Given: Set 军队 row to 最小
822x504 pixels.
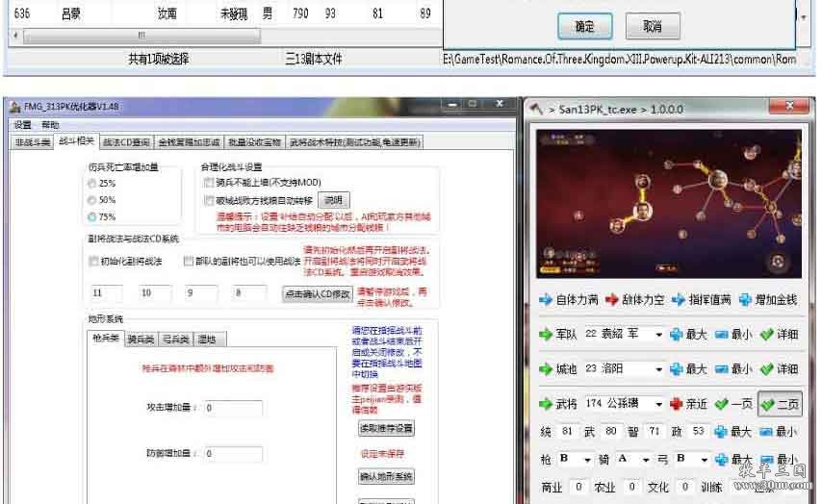Looking at the screenshot, I should (x=733, y=334).
